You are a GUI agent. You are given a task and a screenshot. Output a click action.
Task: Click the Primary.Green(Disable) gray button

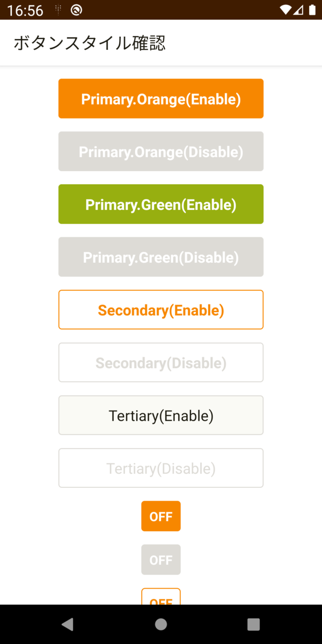[x=161, y=257]
